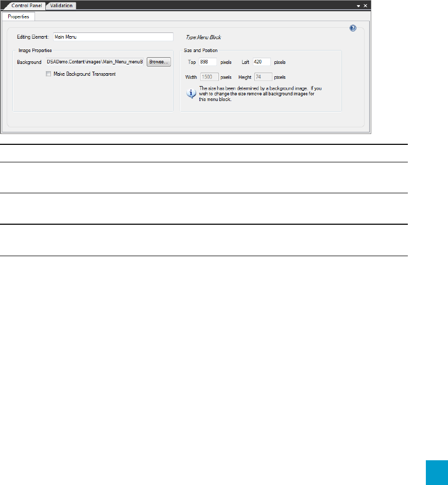Click the disabled Height field
The width and height of the screenshot is (448, 485).
coord(263,77)
